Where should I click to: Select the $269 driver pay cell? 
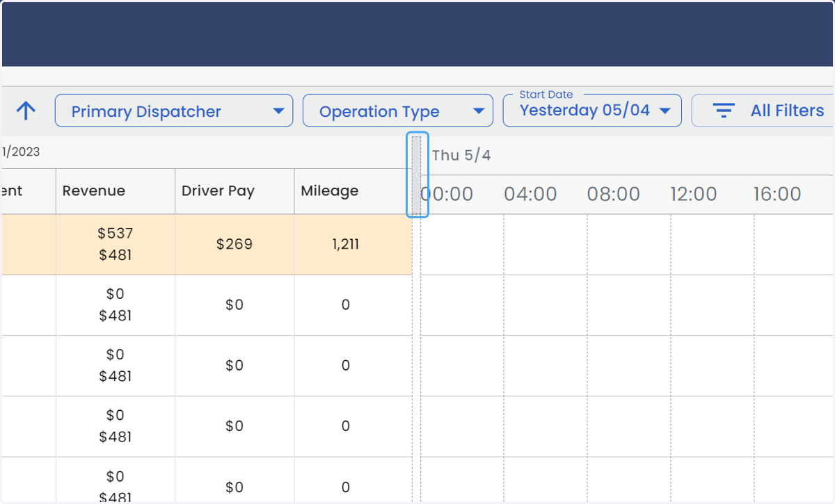tap(234, 244)
